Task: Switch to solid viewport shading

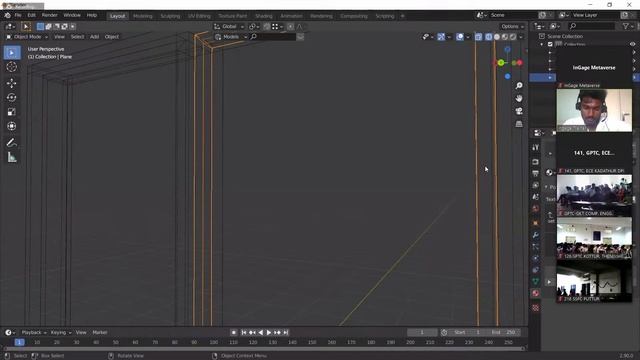Action: pos(497,37)
